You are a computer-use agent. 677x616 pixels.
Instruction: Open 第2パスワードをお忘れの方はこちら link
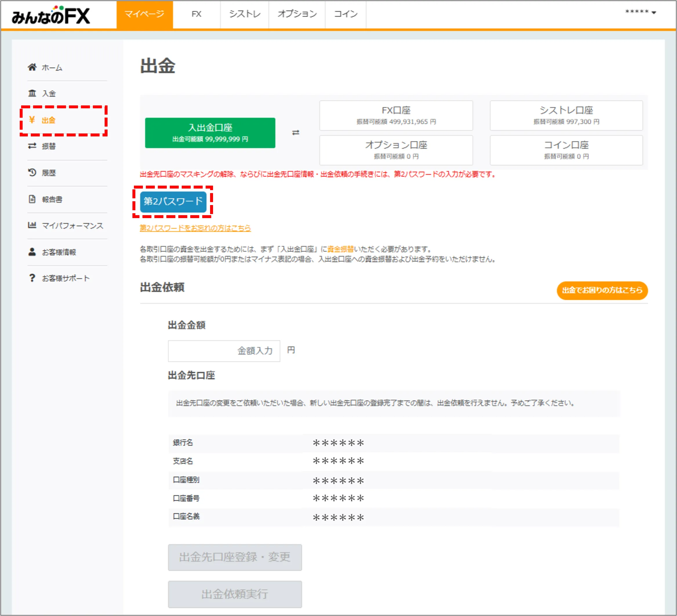195,228
